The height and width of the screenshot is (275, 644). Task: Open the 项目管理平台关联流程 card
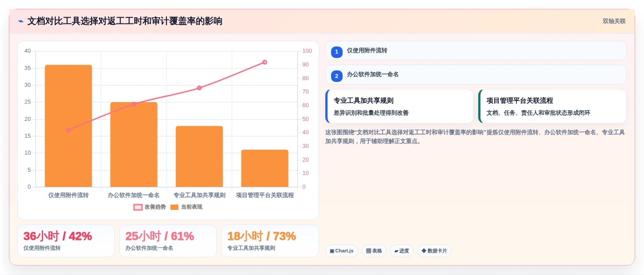pyautogui.click(x=552, y=106)
